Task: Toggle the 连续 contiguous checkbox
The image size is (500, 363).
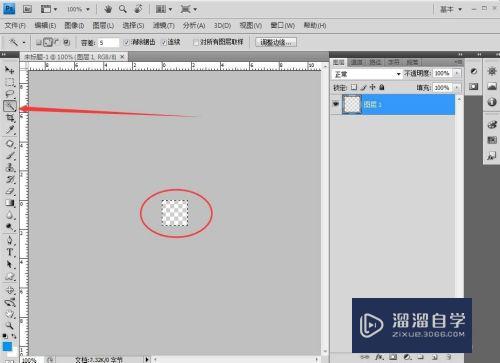Action: [164, 43]
